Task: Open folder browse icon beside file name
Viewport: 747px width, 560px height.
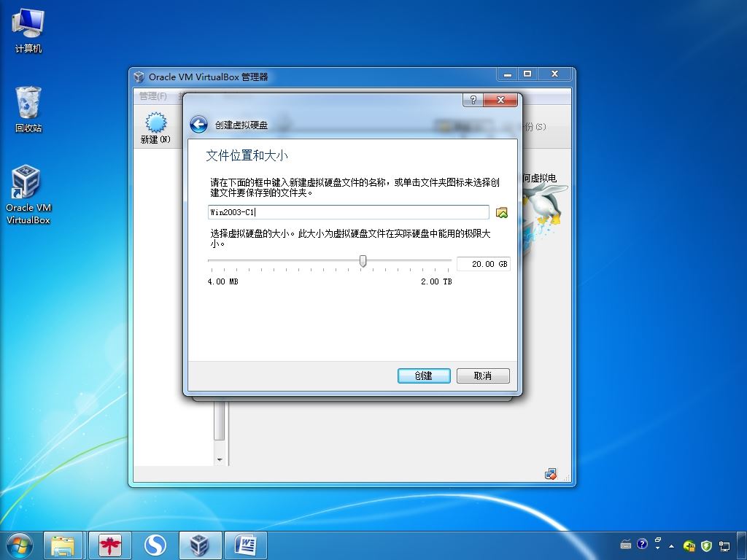Action: 502,212
